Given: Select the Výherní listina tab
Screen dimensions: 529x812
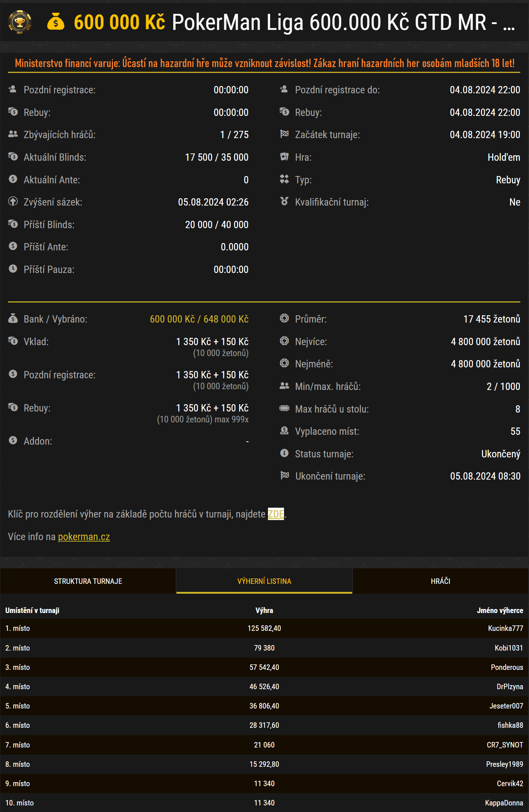Looking at the screenshot, I should 264,581.
